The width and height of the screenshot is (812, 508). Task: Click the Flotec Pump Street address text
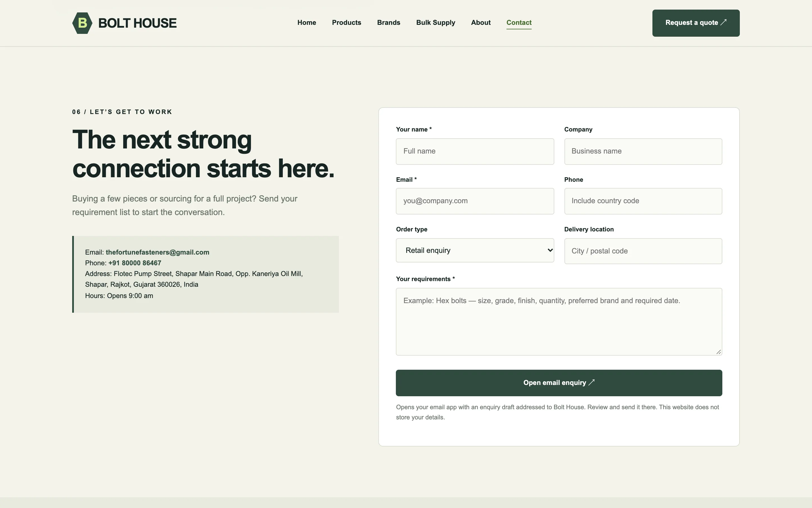tap(194, 279)
